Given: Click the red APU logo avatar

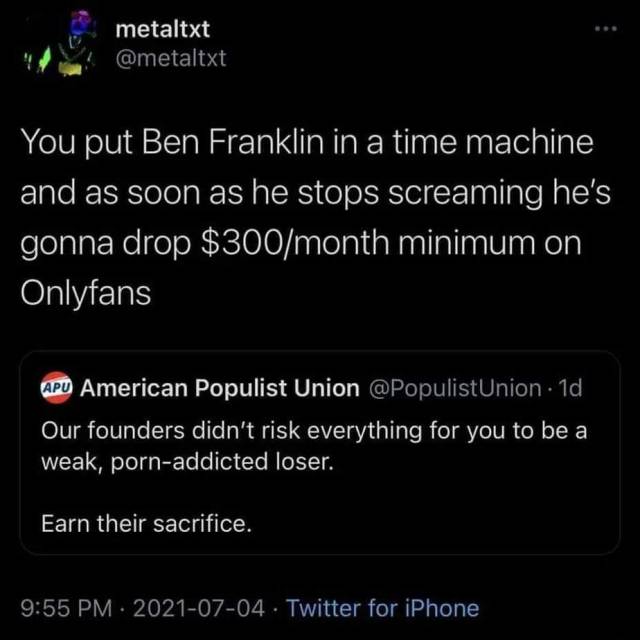Looking at the screenshot, I should point(55,388).
